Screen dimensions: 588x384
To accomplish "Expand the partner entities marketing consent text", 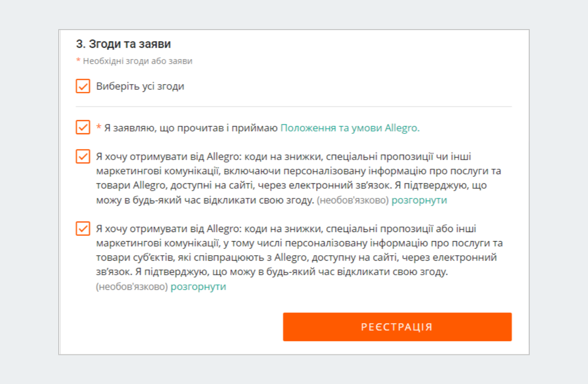I will [198, 287].
